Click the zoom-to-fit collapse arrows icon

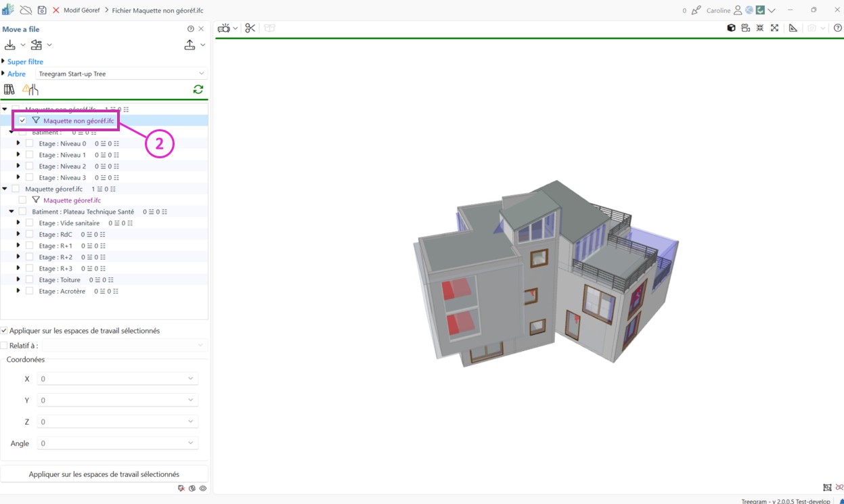pos(760,28)
